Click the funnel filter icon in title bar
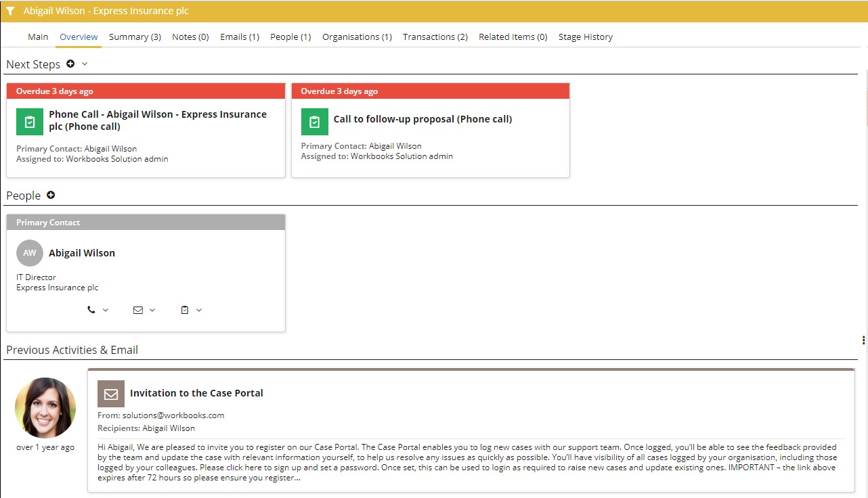The image size is (868, 498). [x=10, y=12]
